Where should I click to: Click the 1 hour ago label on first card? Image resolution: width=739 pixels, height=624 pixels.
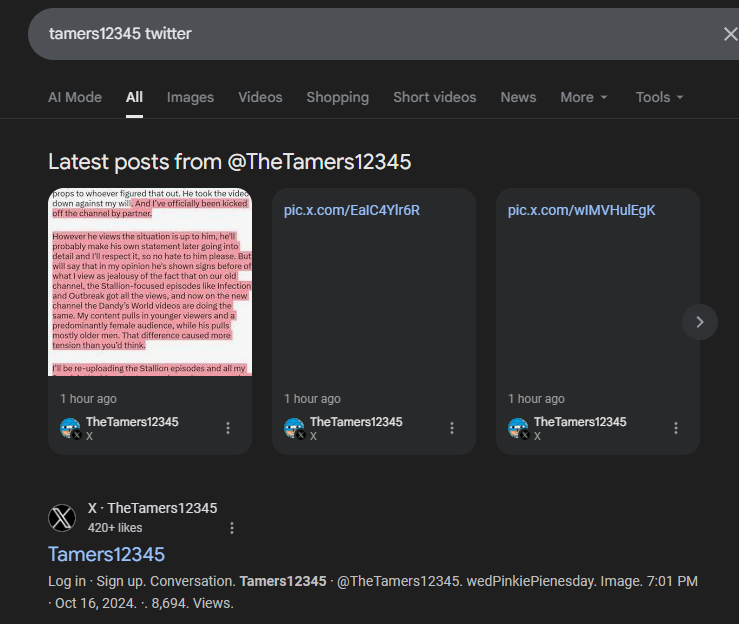tap(88, 399)
